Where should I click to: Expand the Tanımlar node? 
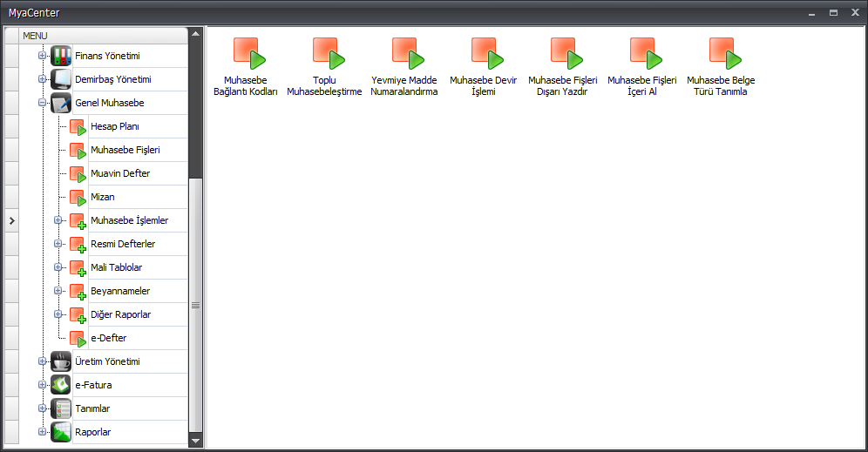point(42,408)
